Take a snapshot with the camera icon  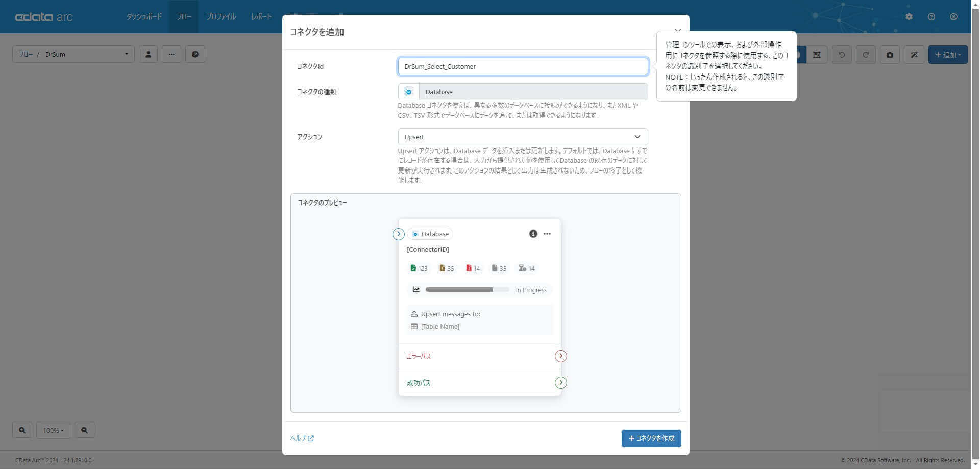pos(890,54)
